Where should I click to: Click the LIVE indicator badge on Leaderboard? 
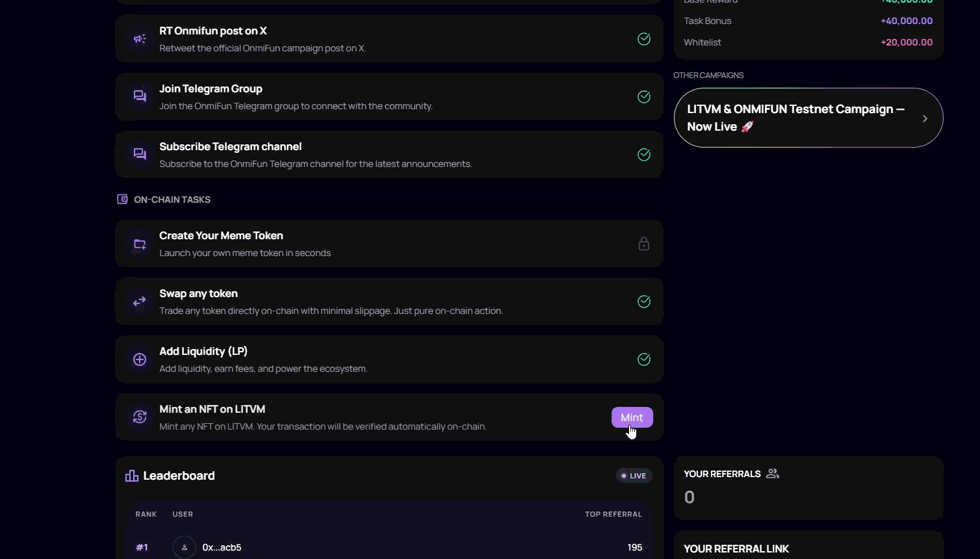pyautogui.click(x=634, y=476)
